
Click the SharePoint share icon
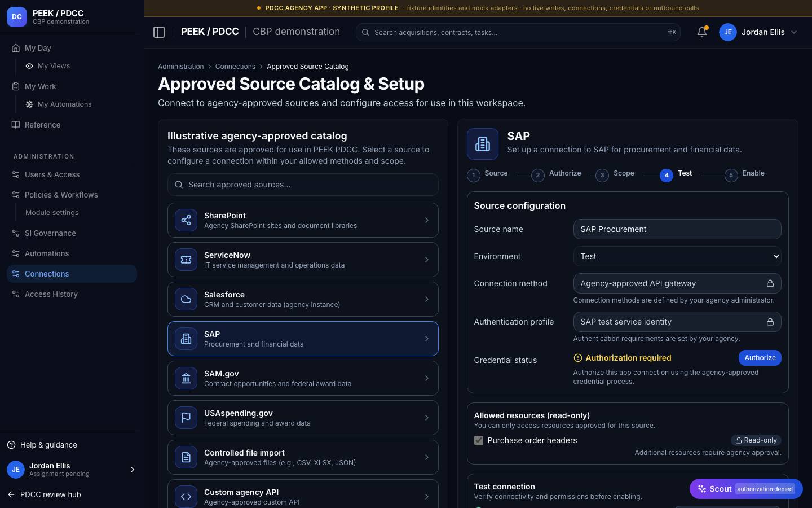coord(186,220)
